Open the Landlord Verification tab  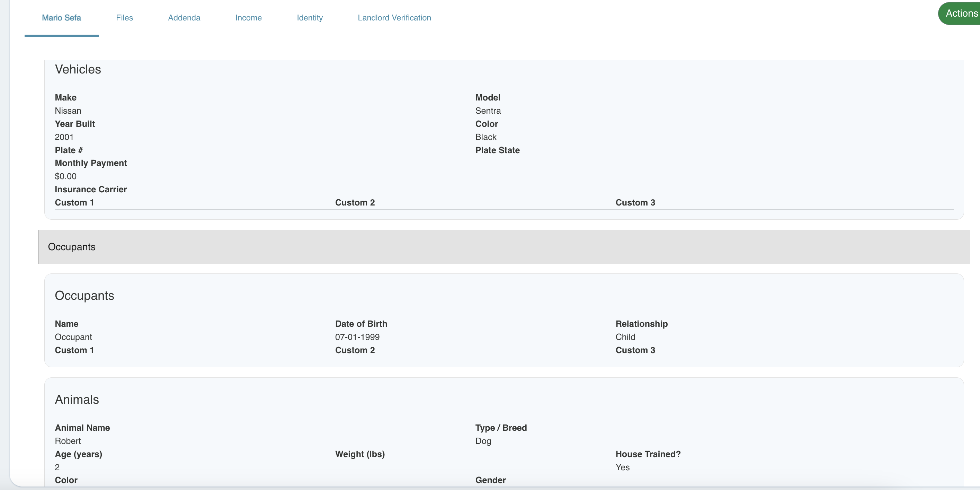pyautogui.click(x=394, y=18)
